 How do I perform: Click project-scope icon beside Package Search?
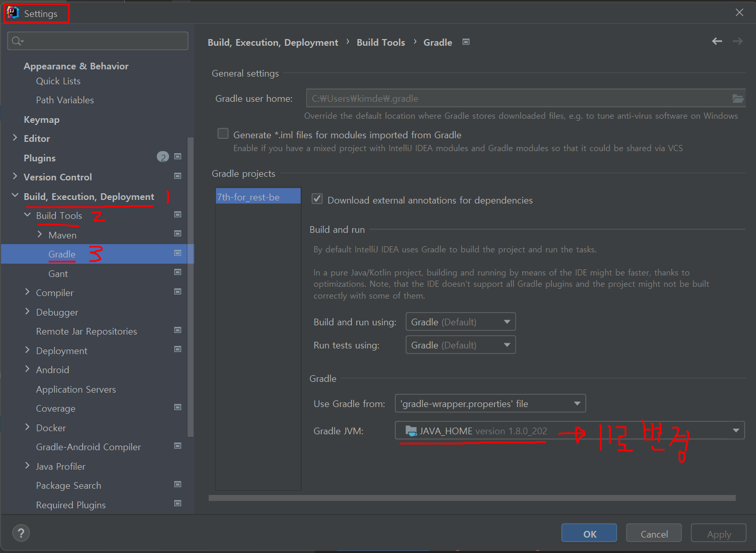pyautogui.click(x=178, y=484)
